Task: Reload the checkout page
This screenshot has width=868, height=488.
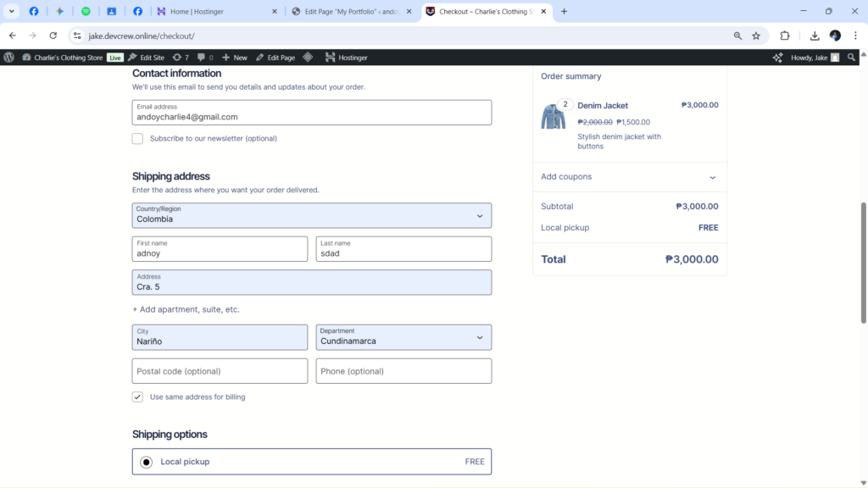Action: point(53,36)
